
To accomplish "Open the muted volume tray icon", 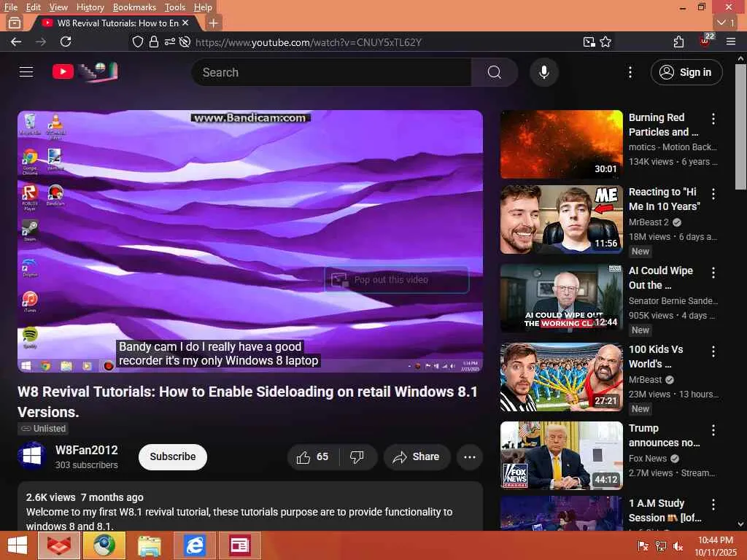I will (x=678, y=546).
